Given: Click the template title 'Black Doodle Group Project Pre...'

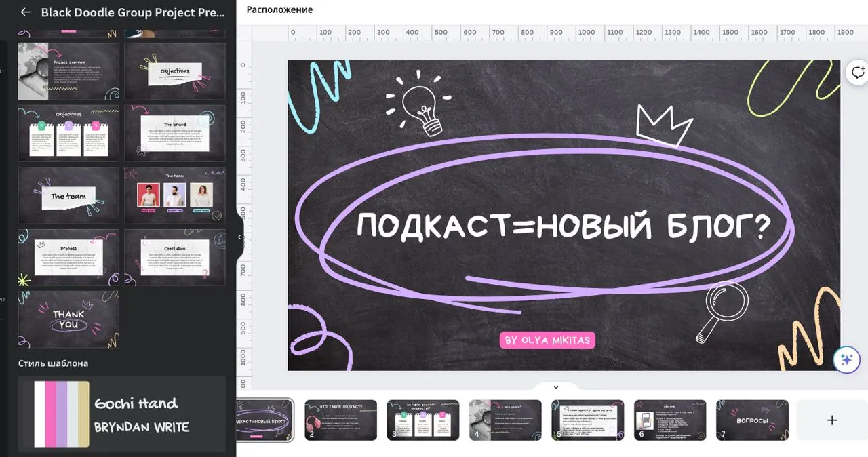Looking at the screenshot, I should [132, 12].
